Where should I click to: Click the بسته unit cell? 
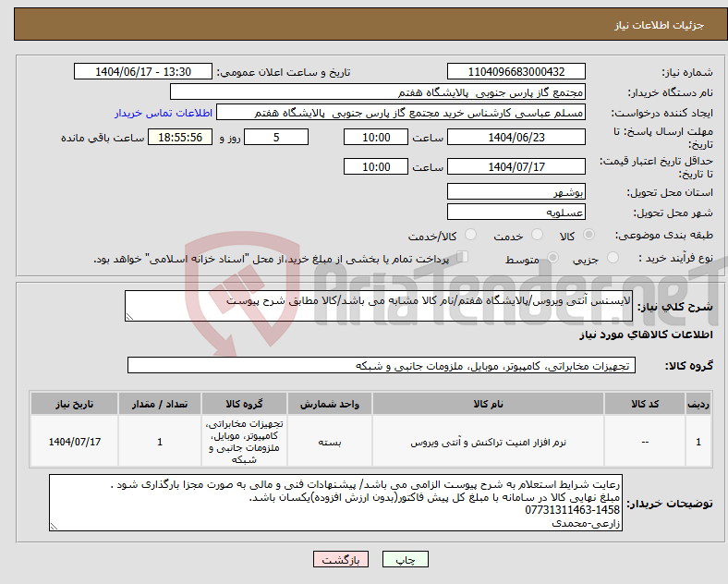click(x=330, y=442)
